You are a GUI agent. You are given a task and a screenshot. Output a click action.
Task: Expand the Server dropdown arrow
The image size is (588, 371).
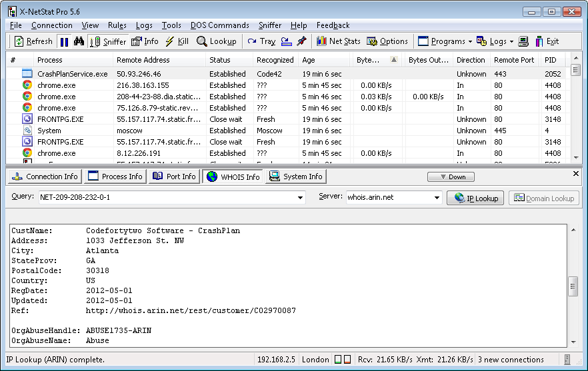tap(437, 198)
